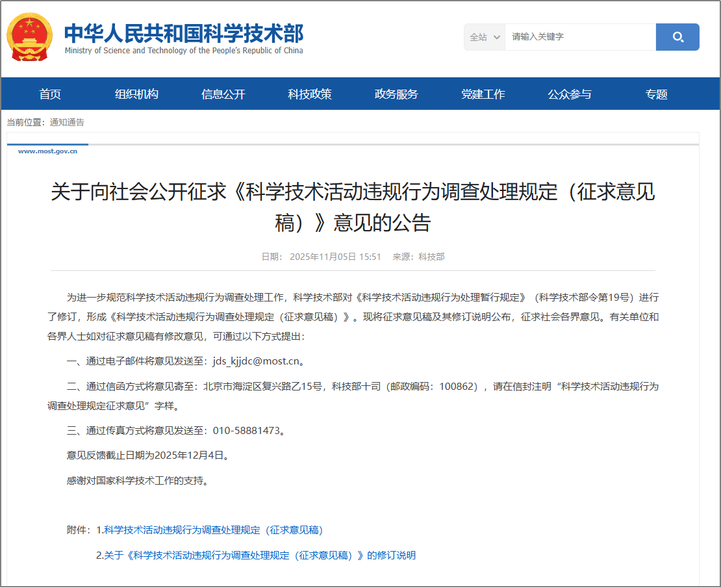Click the 来源：科技部 source text

(x=418, y=257)
